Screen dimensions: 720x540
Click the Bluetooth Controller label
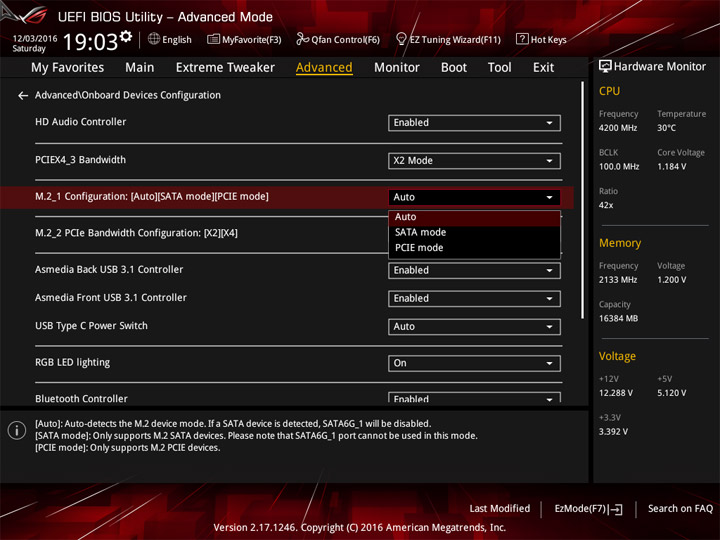pyautogui.click(x=81, y=399)
